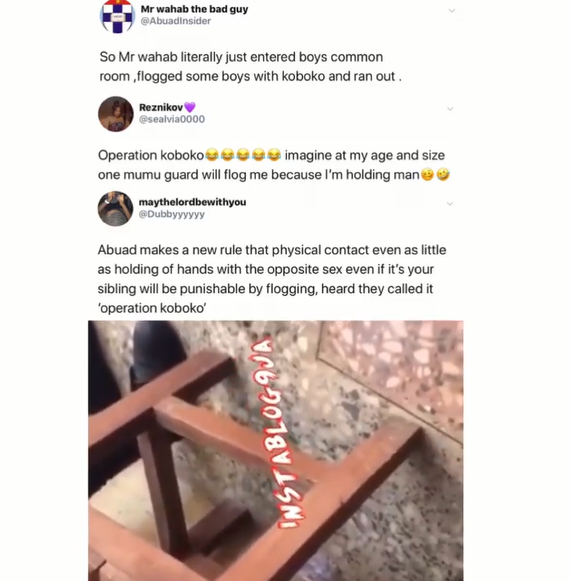The image size is (571, 581).
Task: Click the maythelordbewithyou display name
Action: point(192,202)
